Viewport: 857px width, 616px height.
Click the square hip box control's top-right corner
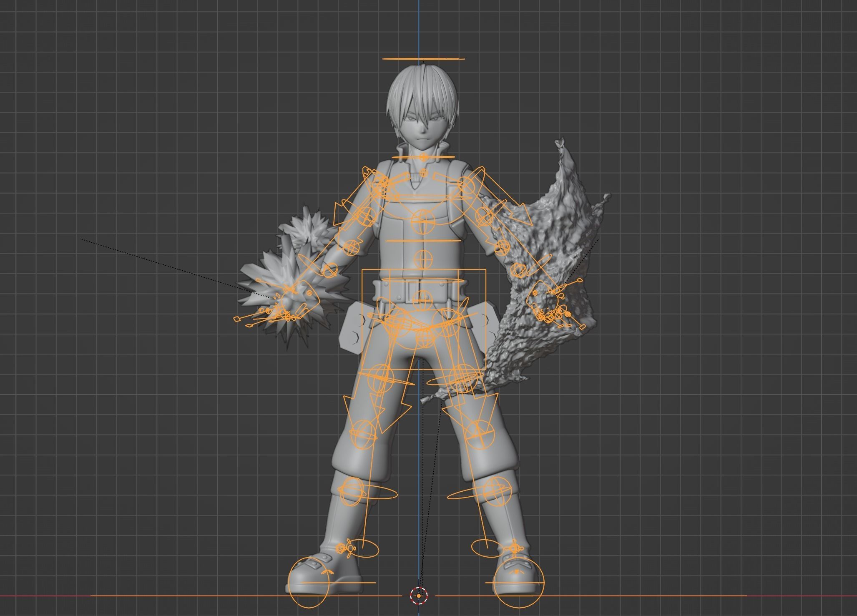pos(485,270)
